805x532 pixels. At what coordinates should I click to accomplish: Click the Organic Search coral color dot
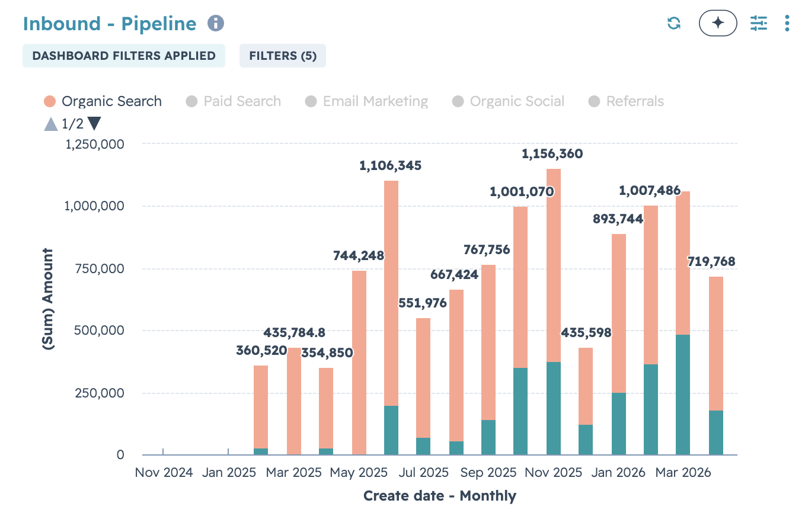(50, 101)
